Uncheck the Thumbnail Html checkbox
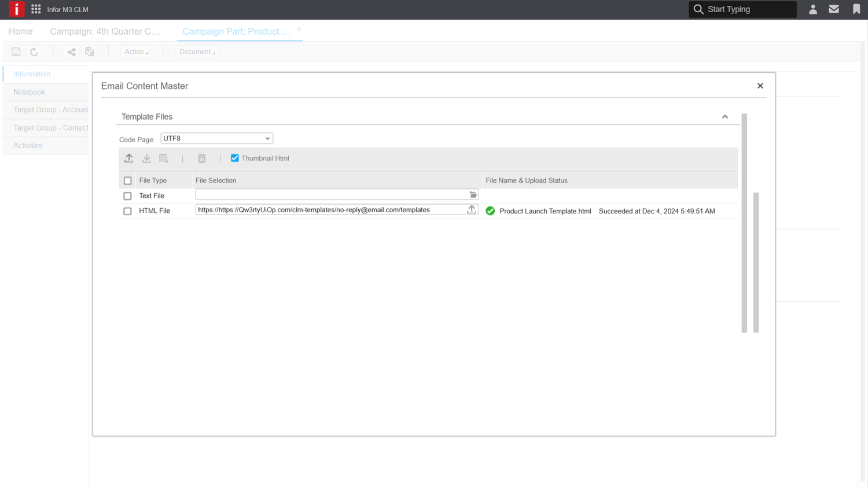 point(234,158)
